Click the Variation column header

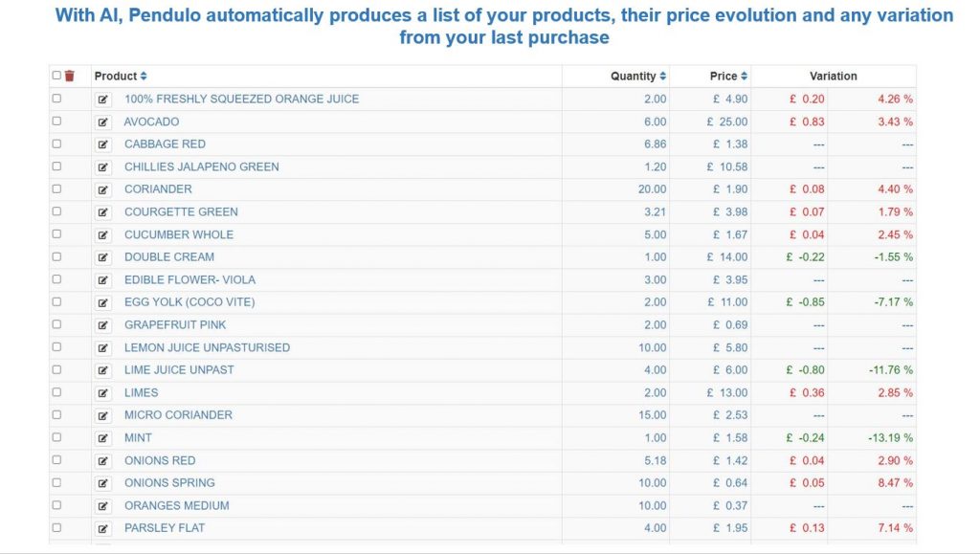833,77
